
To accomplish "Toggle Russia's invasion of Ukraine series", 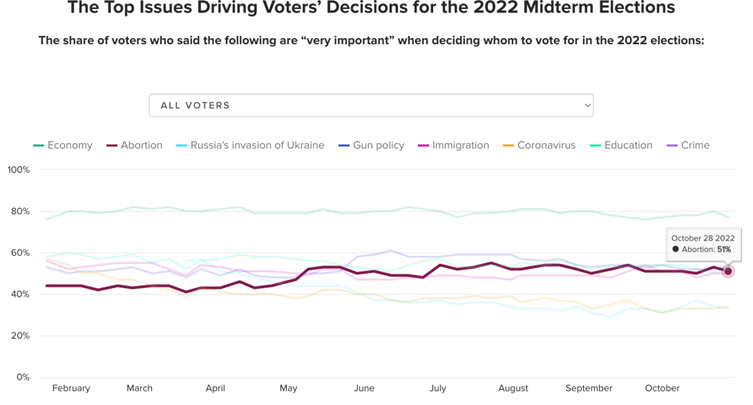I will [257, 146].
